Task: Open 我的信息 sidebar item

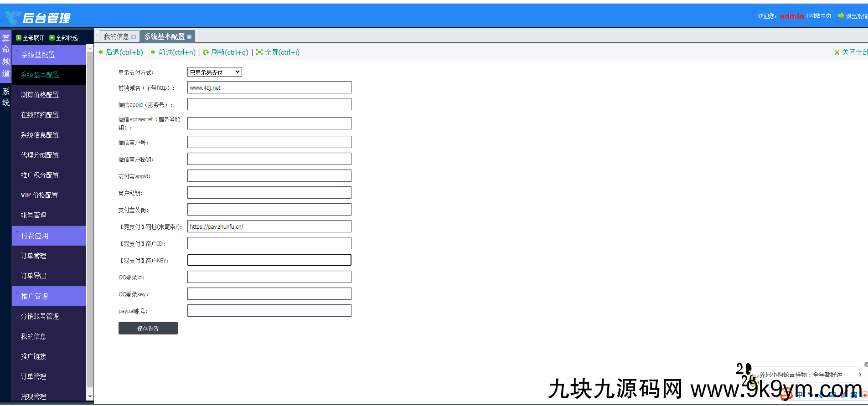Action: coord(49,336)
